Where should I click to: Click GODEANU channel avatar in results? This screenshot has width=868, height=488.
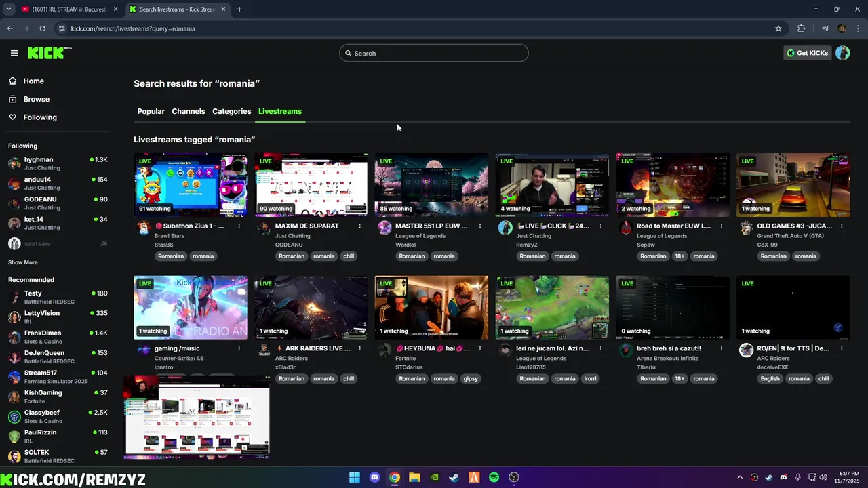pos(264,228)
